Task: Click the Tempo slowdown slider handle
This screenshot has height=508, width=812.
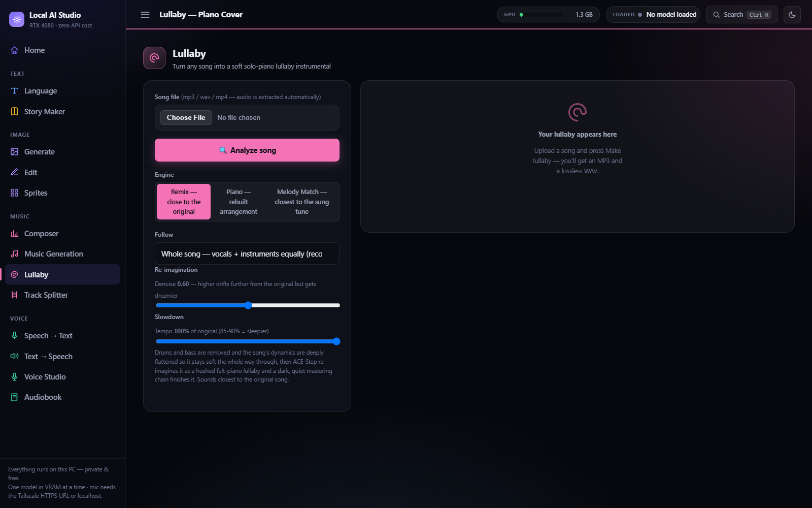Action: (x=336, y=341)
